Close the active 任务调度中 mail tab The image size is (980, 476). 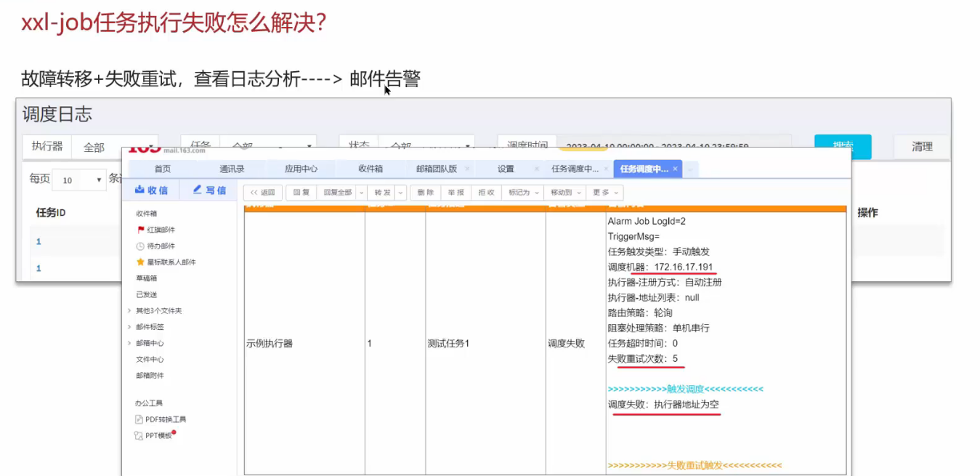pos(675,169)
